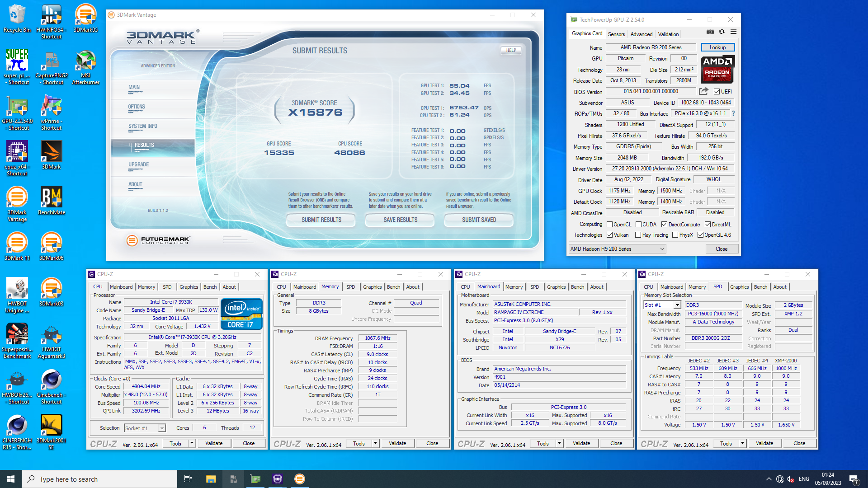Launch super_pi shortcut
Viewport: 868px width, 488px height.
(17, 67)
